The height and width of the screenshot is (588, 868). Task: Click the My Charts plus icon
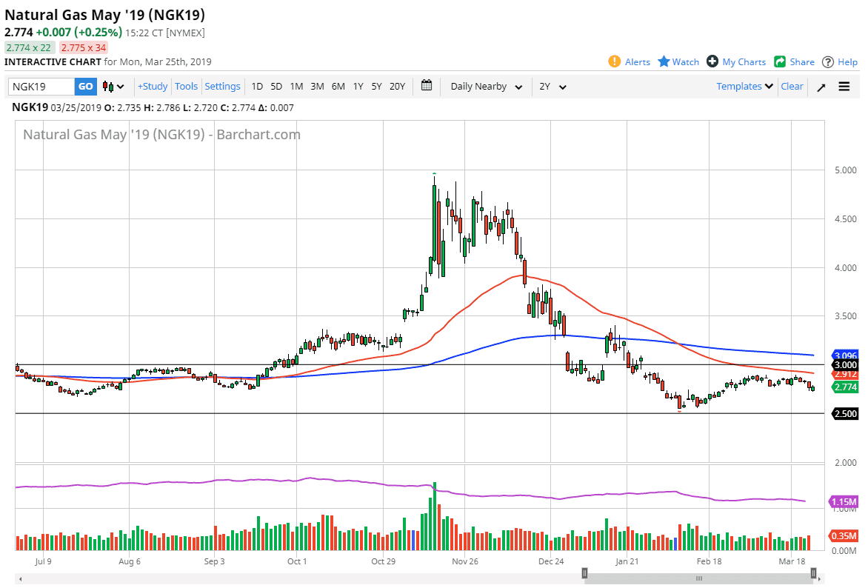(x=712, y=61)
